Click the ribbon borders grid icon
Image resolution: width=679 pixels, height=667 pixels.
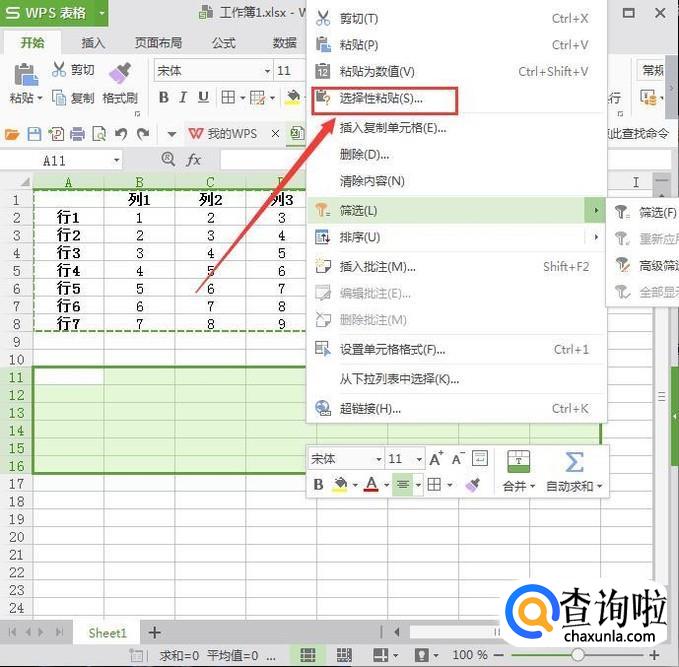(x=228, y=97)
